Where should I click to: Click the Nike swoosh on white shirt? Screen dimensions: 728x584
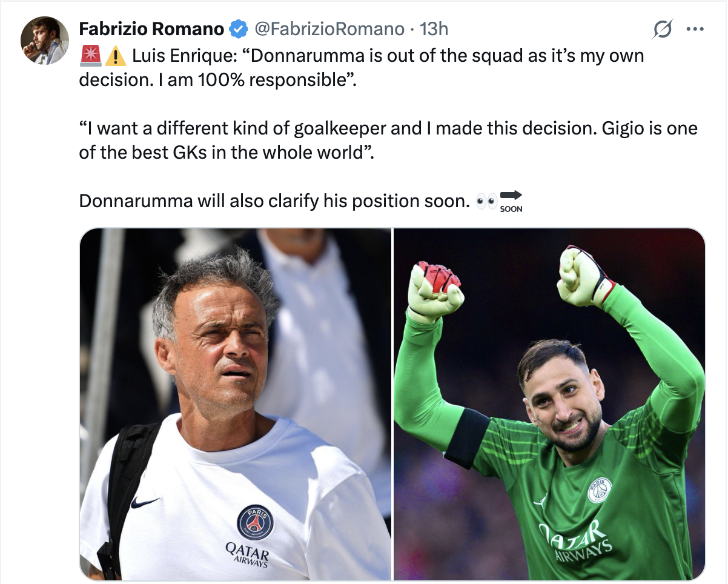145,502
